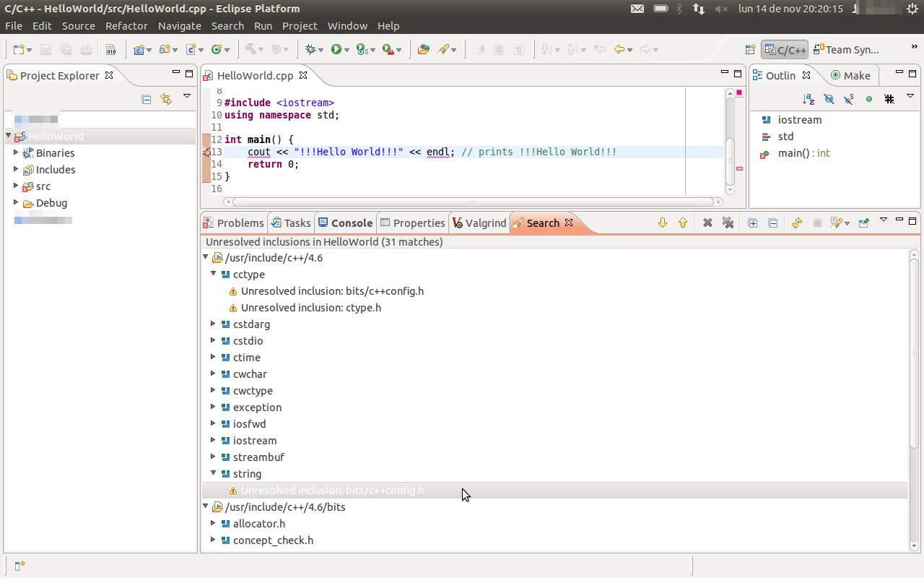Click Remove All Matches double-X icon
The height and width of the screenshot is (578, 924).
728,223
